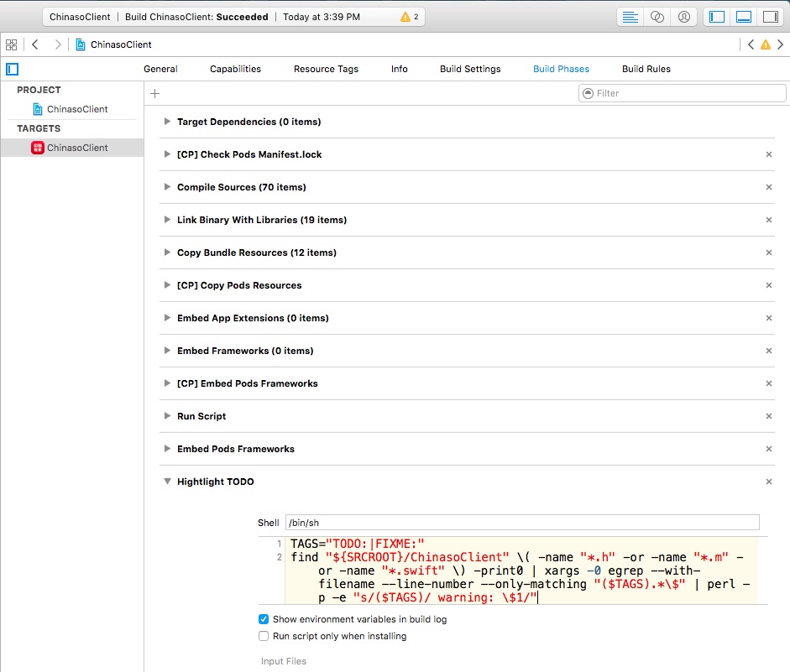Expand the Compile Sources section
This screenshot has width=790, height=672.
[168, 187]
